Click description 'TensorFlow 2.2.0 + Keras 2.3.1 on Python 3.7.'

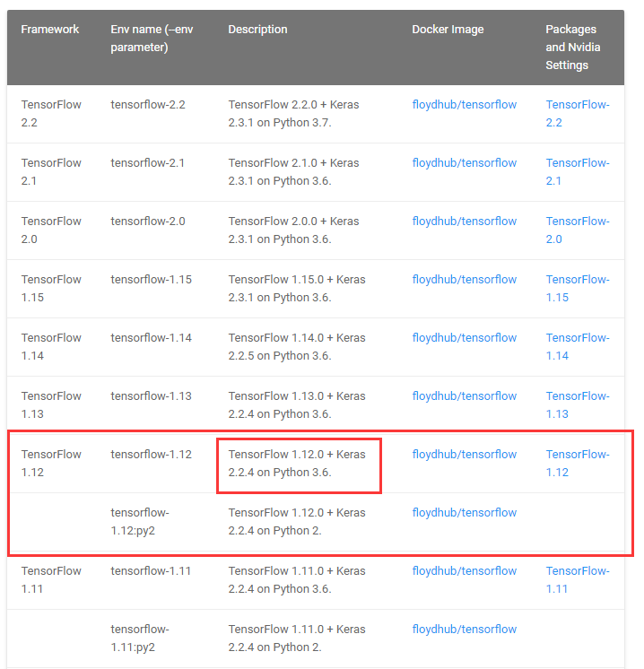[x=293, y=114]
